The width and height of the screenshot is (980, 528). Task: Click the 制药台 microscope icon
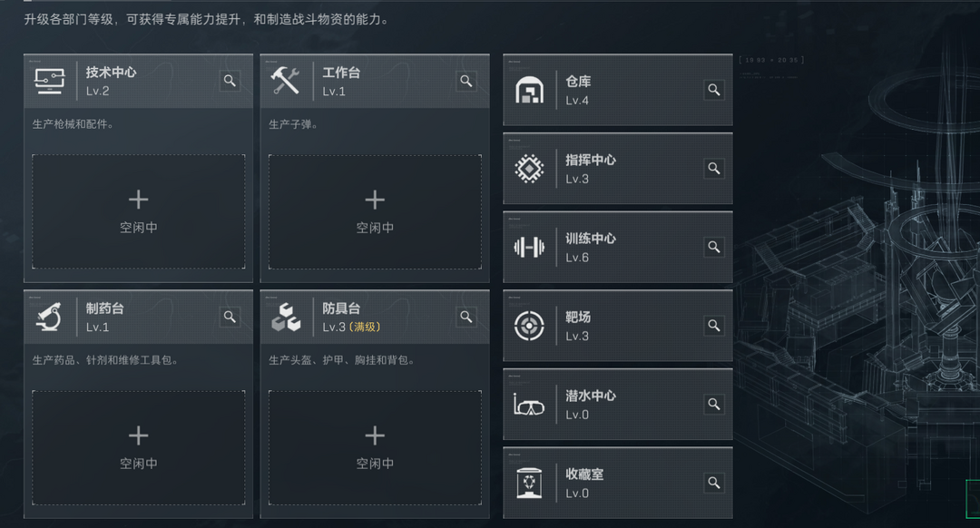coord(50,317)
